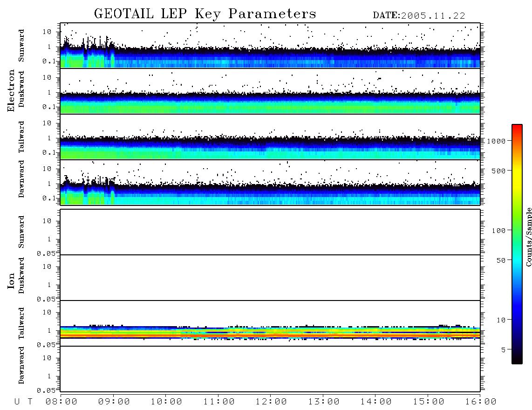Click the colorbar tick label 5

coord(503,350)
